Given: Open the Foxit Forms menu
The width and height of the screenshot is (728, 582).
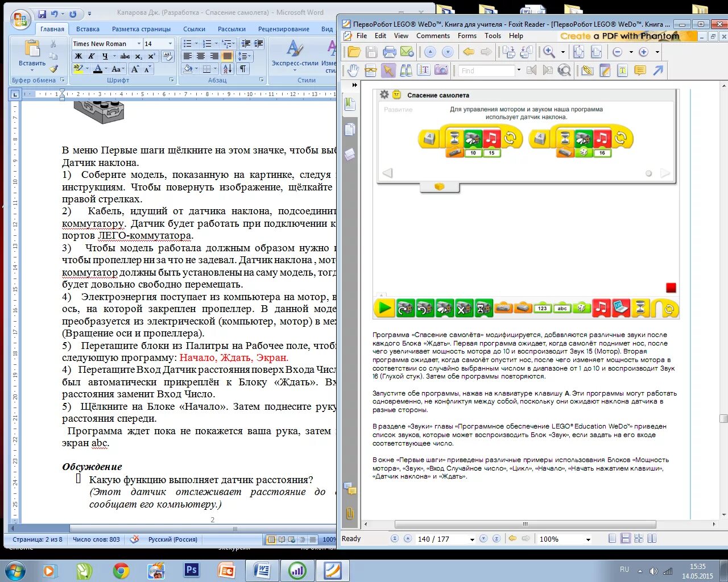Looking at the screenshot, I should (467, 36).
